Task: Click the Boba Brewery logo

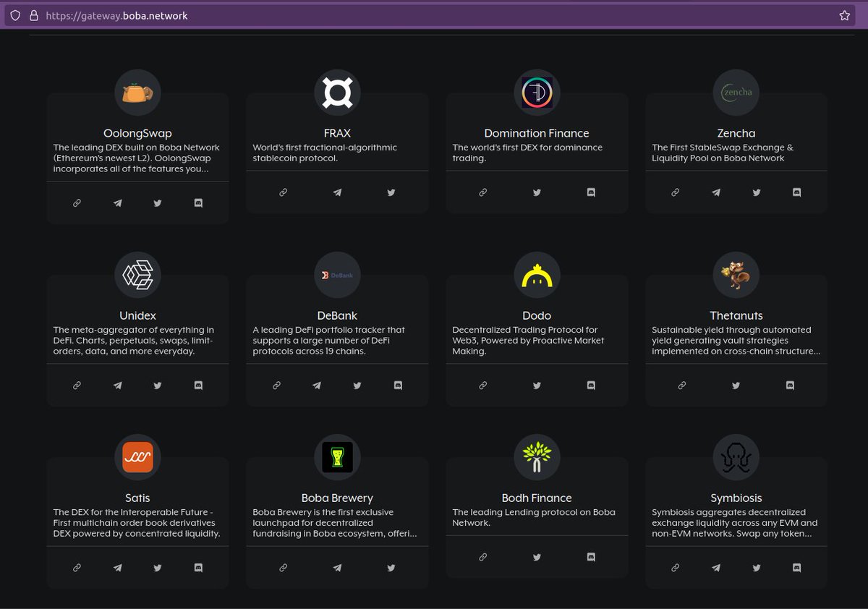Action: [x=337, y=457]
